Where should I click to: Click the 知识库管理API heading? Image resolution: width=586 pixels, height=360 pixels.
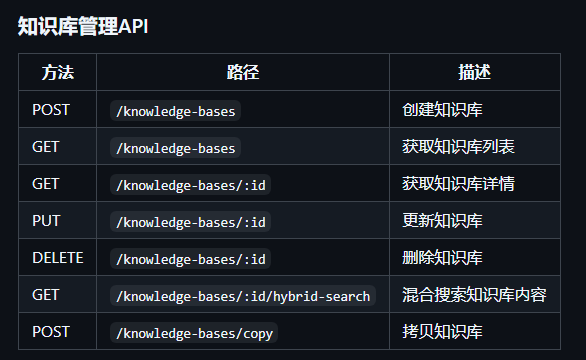(x=83, y=26)
